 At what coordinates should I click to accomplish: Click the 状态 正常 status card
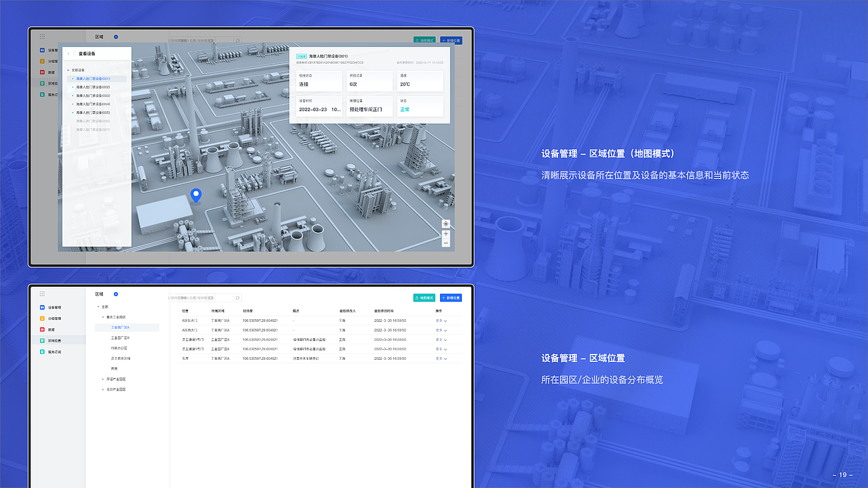tap(420, 106)
